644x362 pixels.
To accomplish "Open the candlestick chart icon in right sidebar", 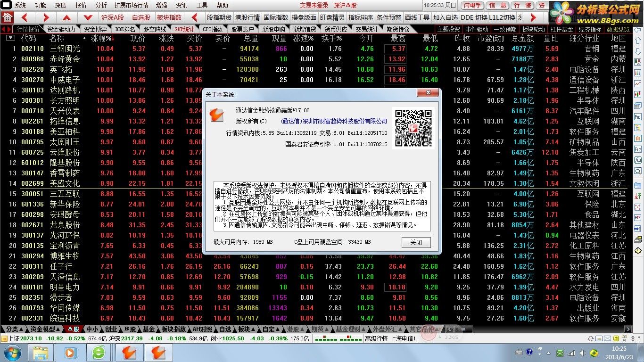I will [637, 94].
